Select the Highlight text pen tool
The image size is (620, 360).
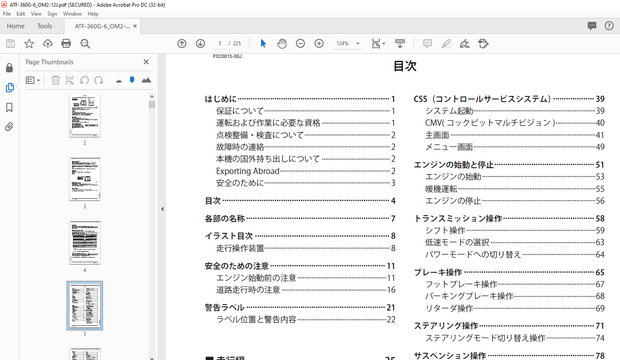446,44
